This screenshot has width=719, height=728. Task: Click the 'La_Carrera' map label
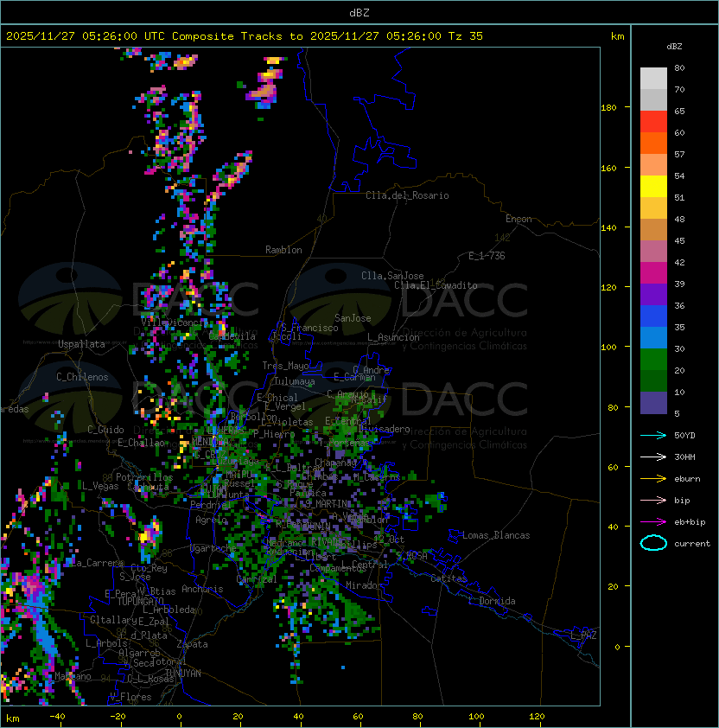pyautogui.click(x=97, y=563)
